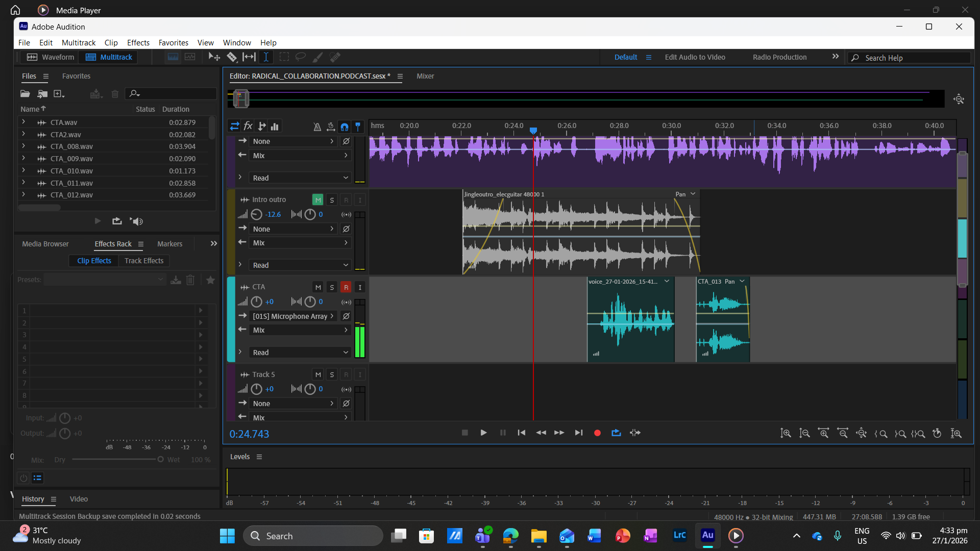980x551 pixels.
Task: Unmute the Intro outro track
Action: (317, 200)
